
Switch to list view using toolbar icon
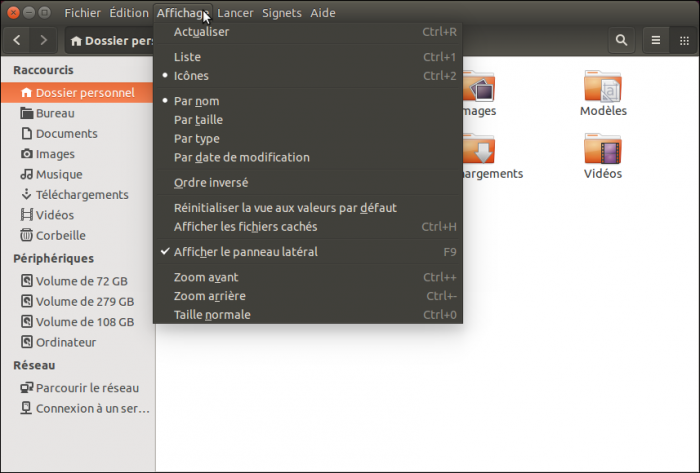tap(656, 40)
